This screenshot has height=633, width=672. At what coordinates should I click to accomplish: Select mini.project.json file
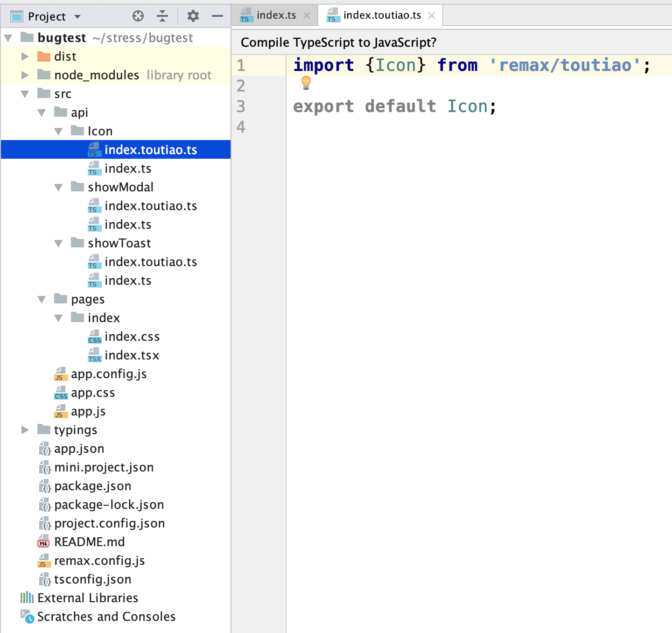(104, 467)
